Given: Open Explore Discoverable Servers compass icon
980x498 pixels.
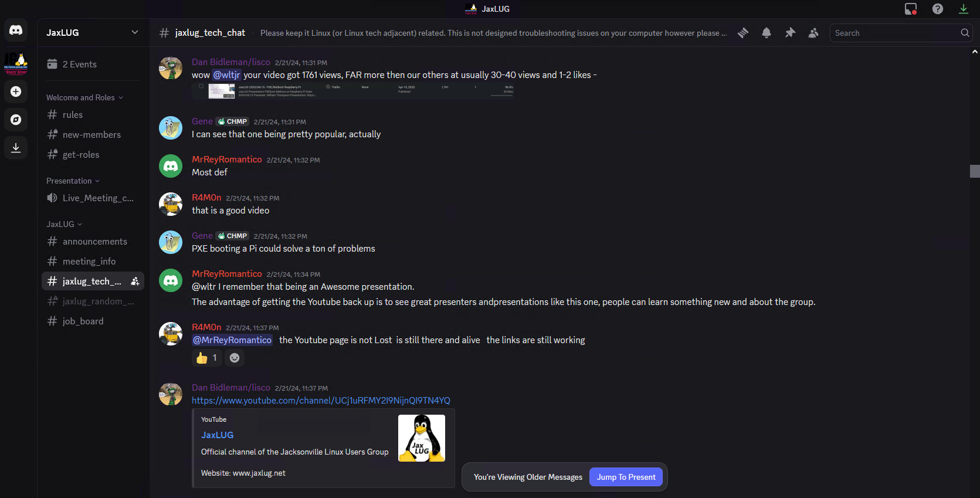Looking at the screenshot, I should [16, 120].
